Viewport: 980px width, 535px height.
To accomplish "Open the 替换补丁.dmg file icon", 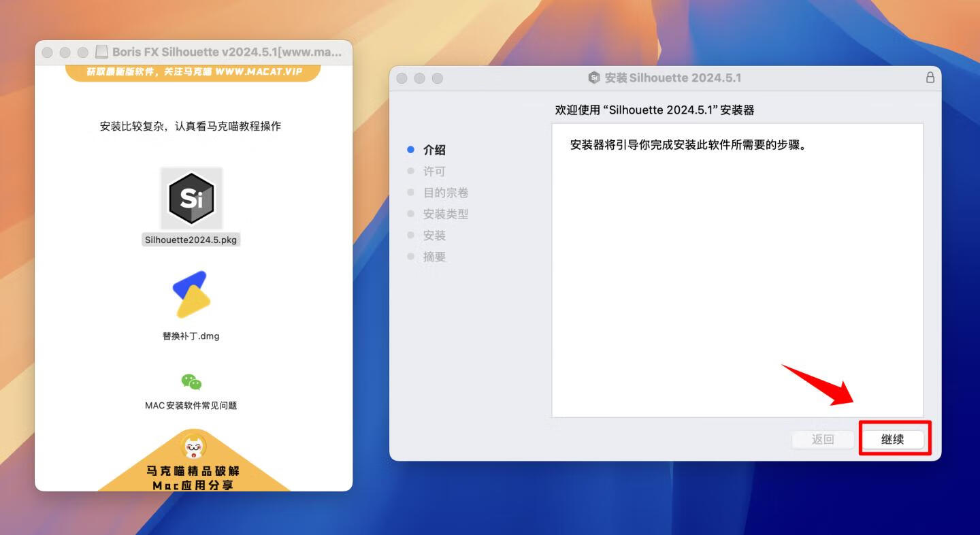I will (x=191, y=295).
